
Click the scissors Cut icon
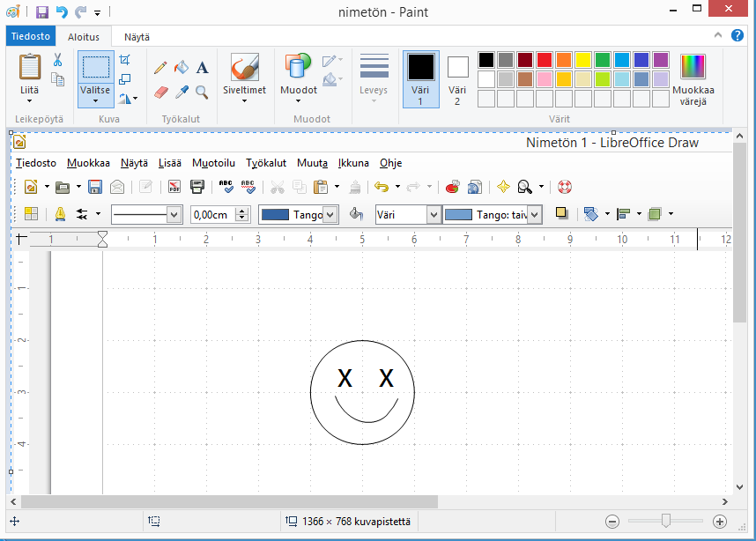click(x=57, y=60)
